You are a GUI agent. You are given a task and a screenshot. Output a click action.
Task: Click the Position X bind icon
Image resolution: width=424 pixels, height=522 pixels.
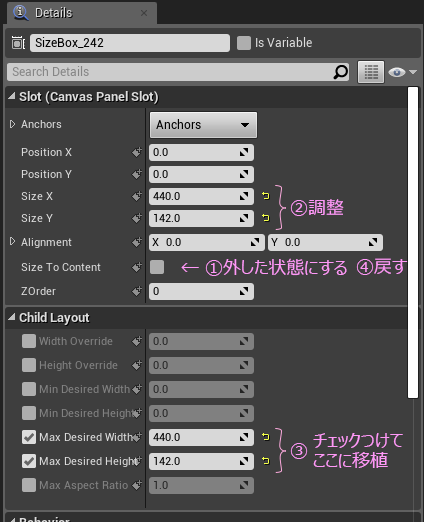pyautogui.click(x=137, y=152)
